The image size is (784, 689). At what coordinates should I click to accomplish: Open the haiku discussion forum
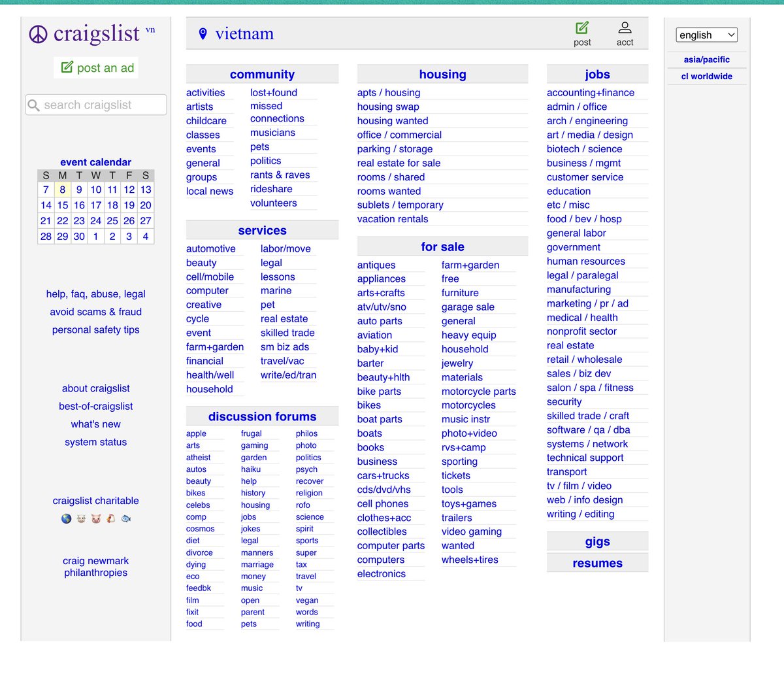coord(251,469)
